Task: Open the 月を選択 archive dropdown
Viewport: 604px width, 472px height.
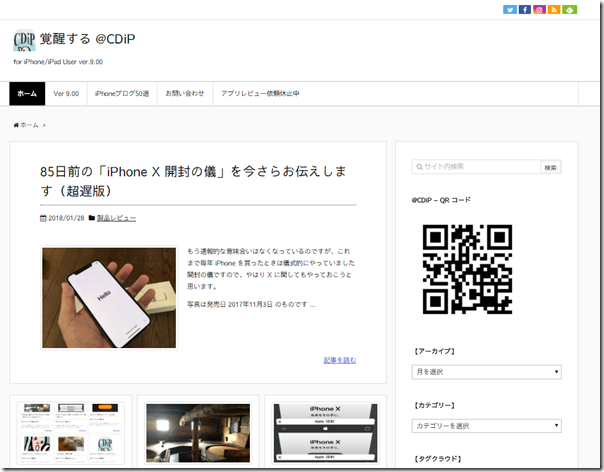Action: pos(487,372)
